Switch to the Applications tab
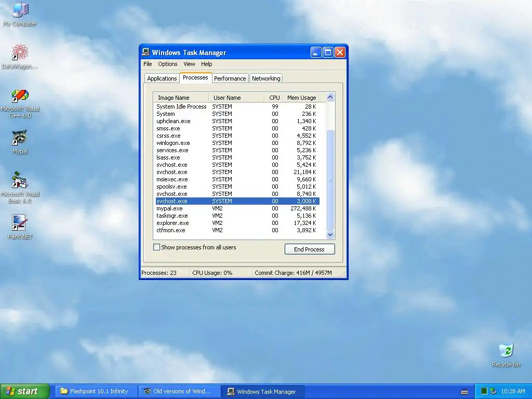Image resolution: width=532 pixels, height=399 pixels. coord(162,78)
